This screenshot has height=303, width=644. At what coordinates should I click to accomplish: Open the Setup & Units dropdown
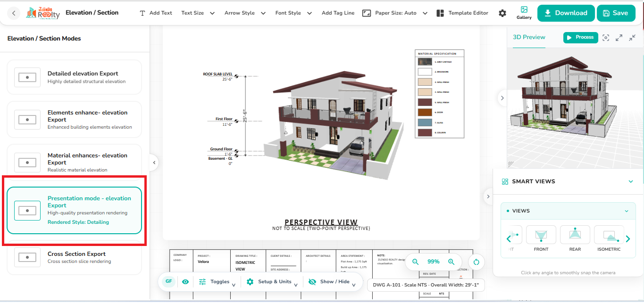coord(272,282)
